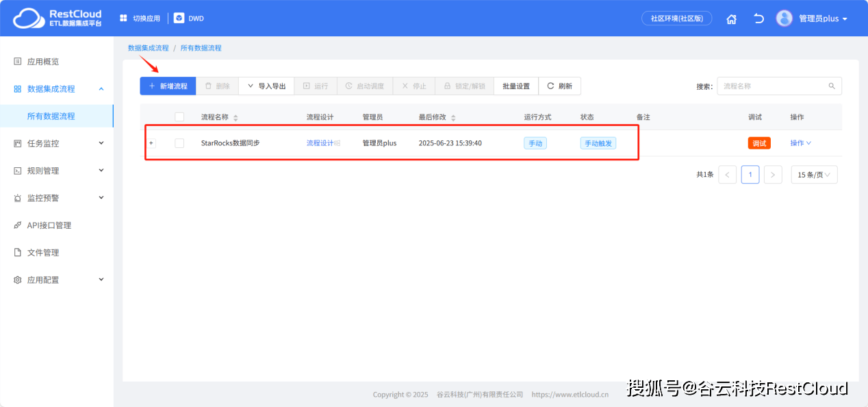Click the DWD application icon

179,18
